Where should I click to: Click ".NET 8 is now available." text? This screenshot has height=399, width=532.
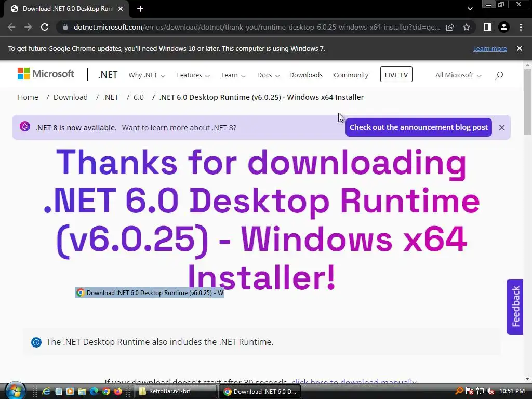[76, 128]
